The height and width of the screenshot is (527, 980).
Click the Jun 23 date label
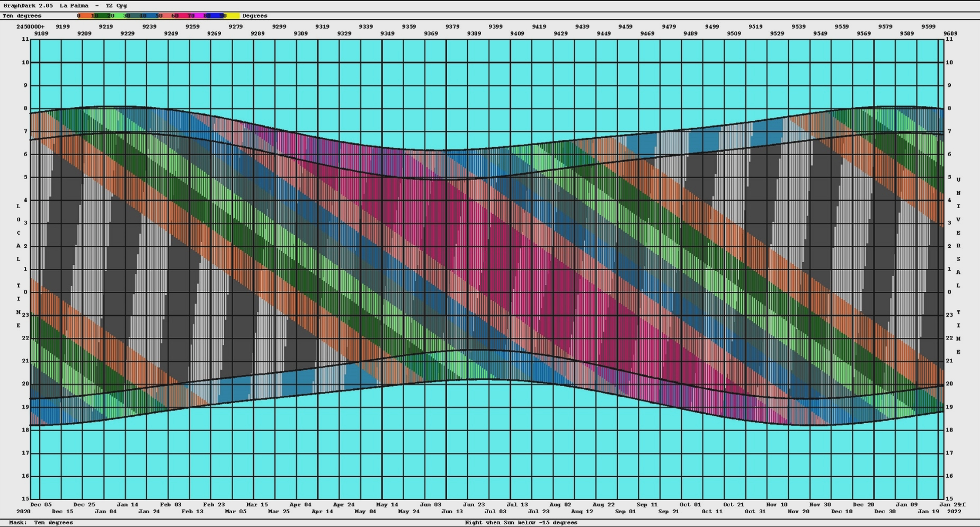pos(474,505)
